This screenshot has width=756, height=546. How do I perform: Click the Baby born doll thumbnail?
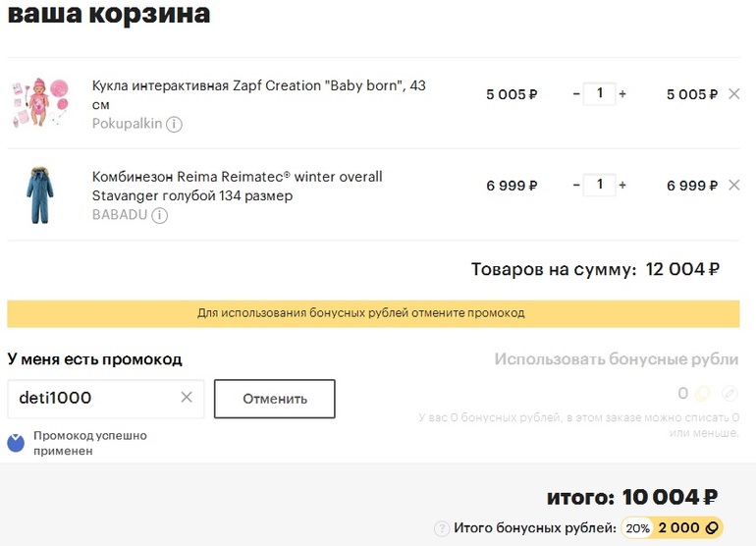coord(39,101)
